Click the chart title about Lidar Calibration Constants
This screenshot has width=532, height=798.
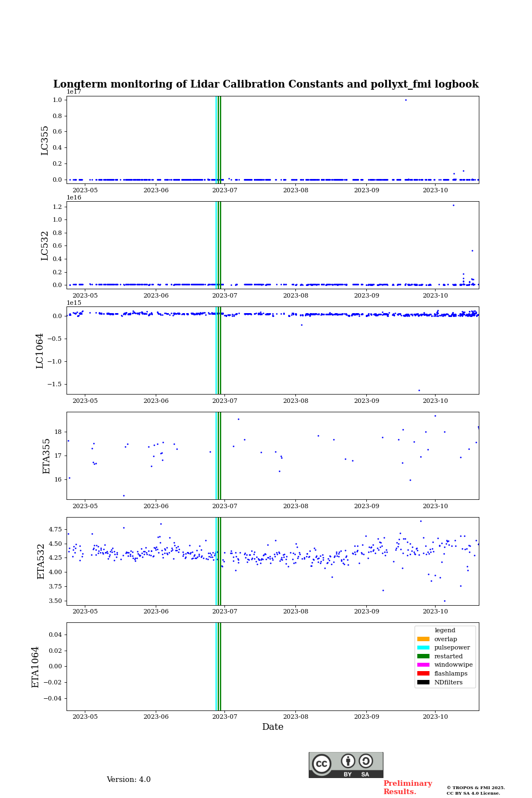tap(266, 84)
